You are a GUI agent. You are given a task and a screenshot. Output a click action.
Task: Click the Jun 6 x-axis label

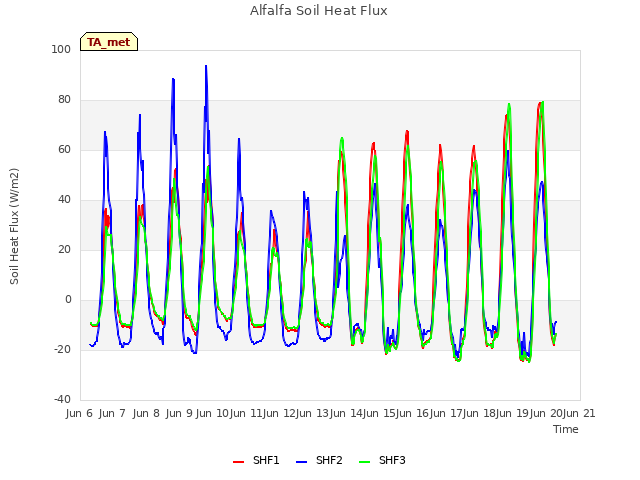tap(79, 413)
